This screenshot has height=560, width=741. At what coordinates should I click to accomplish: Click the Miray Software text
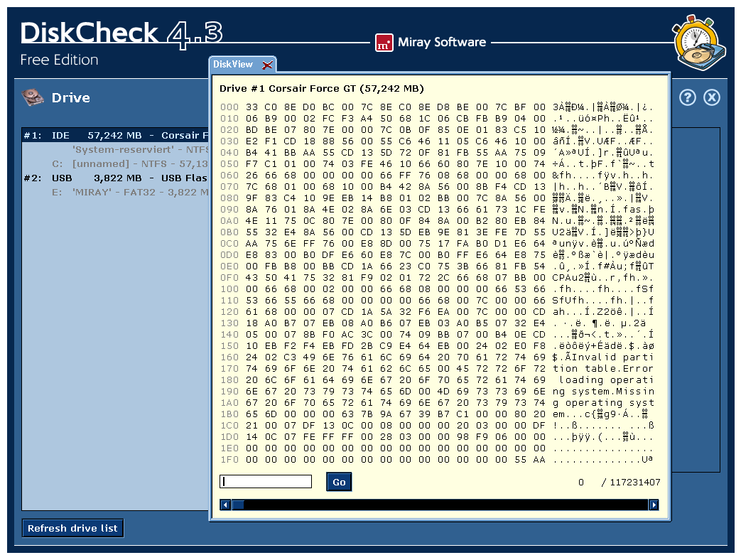point(442,43)
